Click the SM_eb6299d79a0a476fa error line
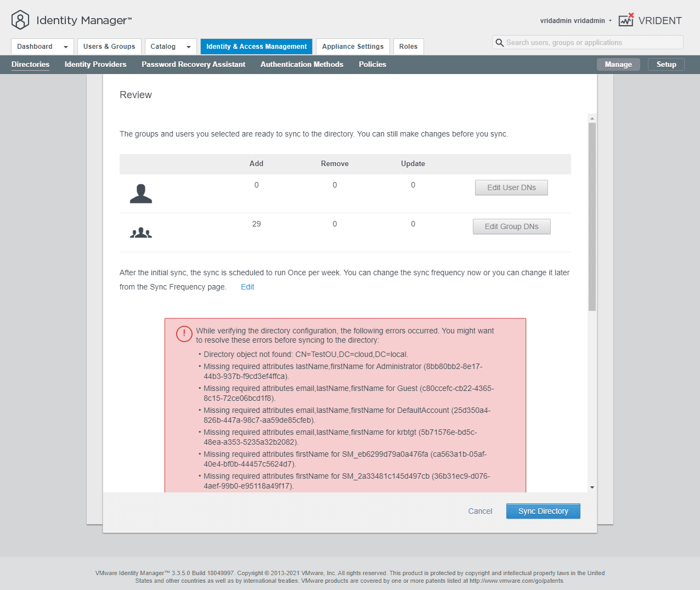This screenshot has height=590, width=700. pyautogui.click(x=345, y=459)
